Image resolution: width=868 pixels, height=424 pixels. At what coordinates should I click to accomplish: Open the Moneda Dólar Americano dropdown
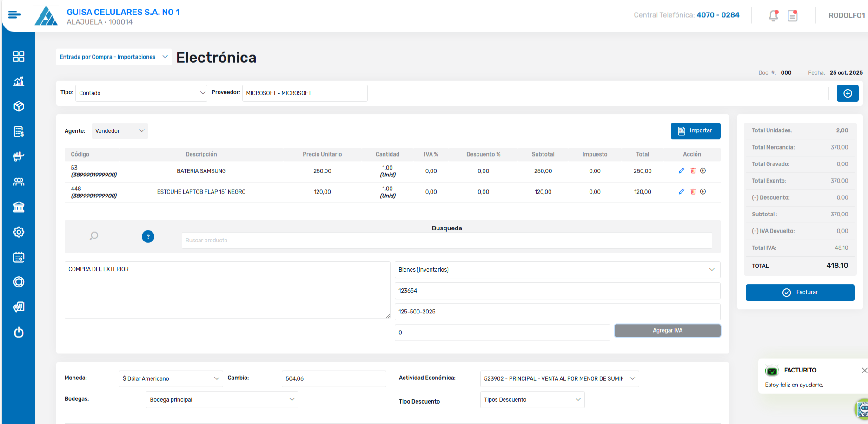coord(171,379)
